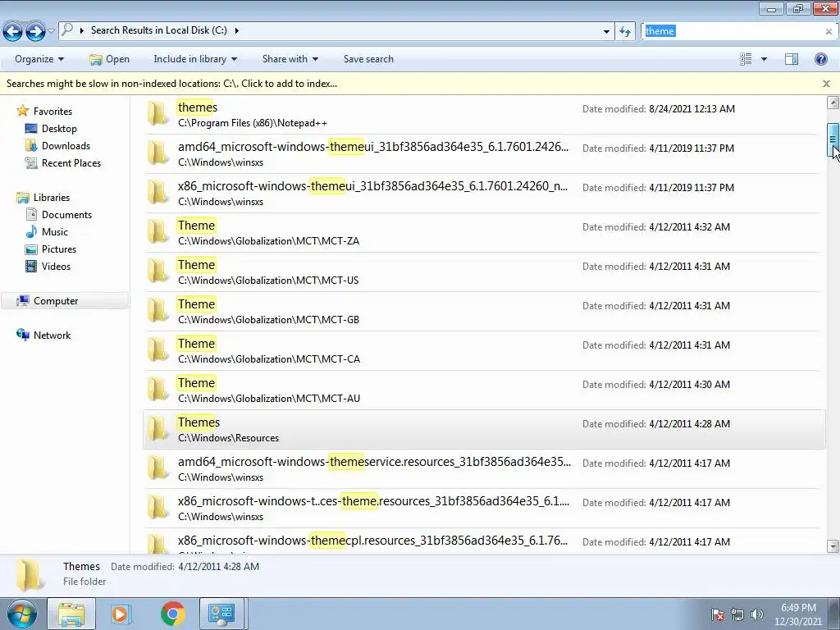840x630 pixels.
Task: Clear the search box with the X
Action: tap(829, 32)
